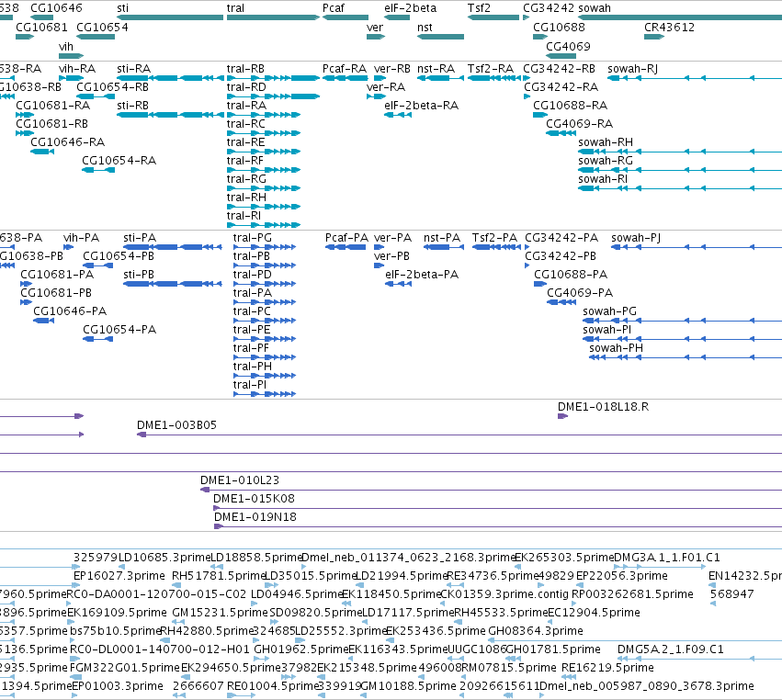Click the ver-RB transcript label
This screenshot has width=782, height=700.
coord(392,69)
